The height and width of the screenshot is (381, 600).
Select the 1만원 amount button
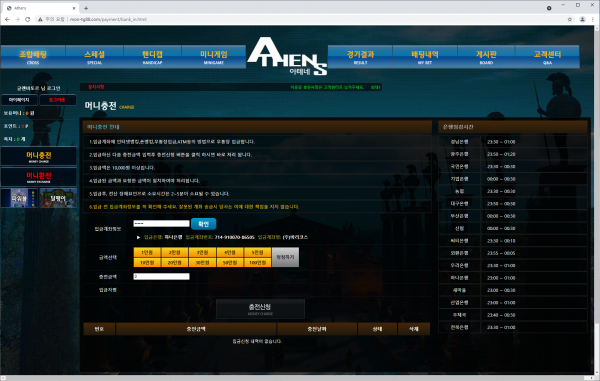[x=147, y=252]
